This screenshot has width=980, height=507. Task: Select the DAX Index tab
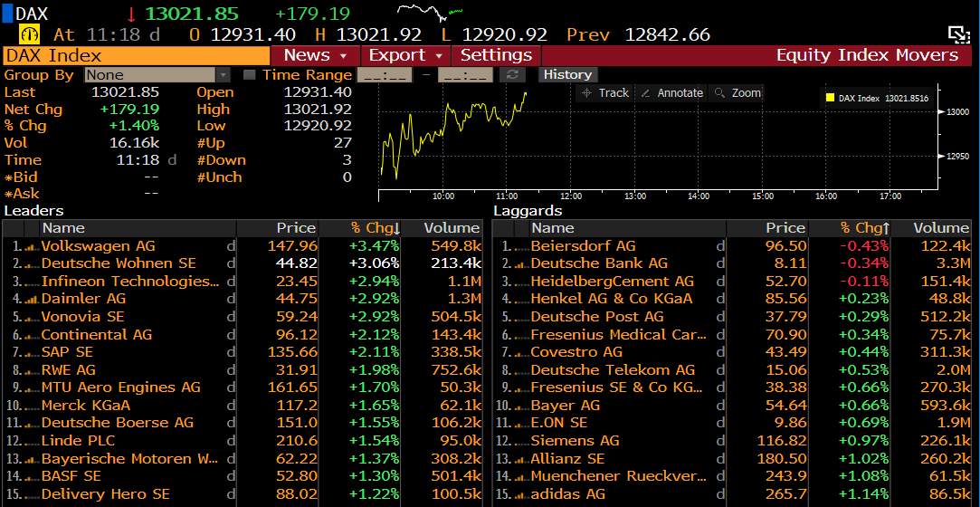[137, 55]
